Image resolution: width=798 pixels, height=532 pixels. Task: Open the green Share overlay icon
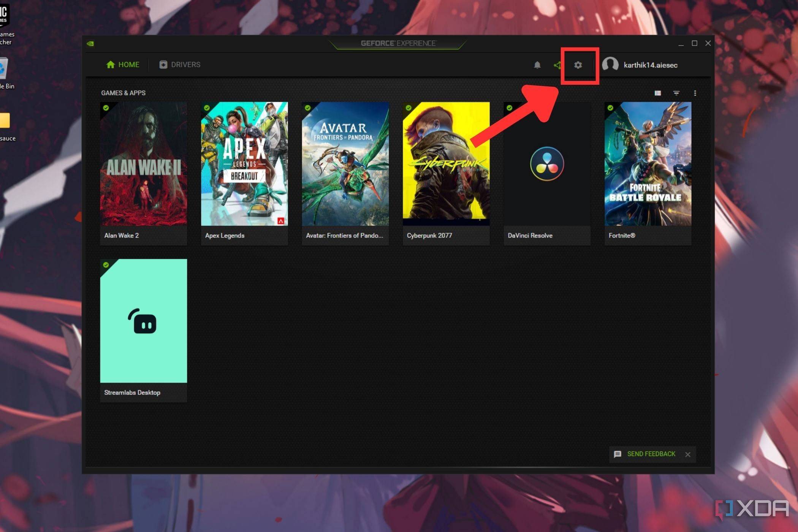557,65
